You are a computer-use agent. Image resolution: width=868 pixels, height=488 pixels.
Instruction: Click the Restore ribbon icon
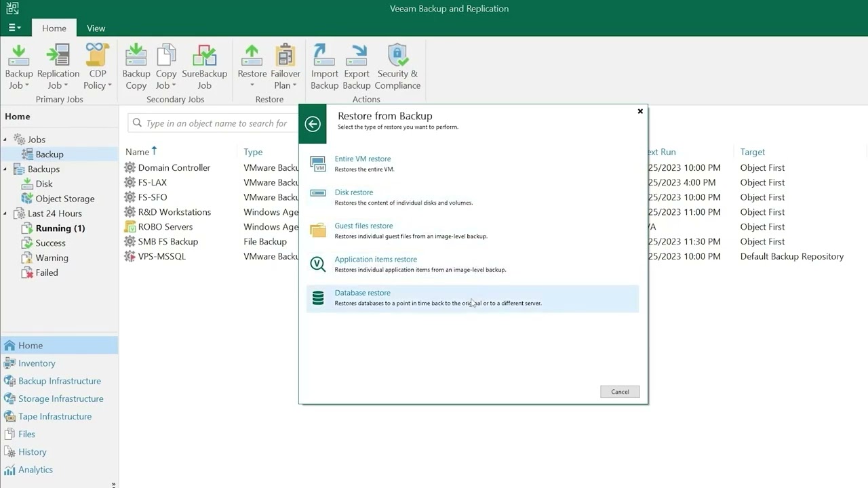click(x=252, y=55)
